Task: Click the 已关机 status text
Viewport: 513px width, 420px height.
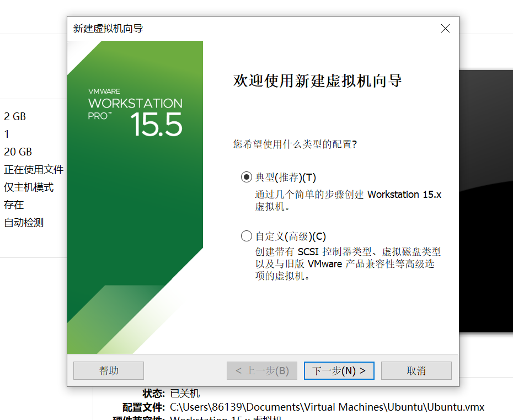Action: click(185, 393)
